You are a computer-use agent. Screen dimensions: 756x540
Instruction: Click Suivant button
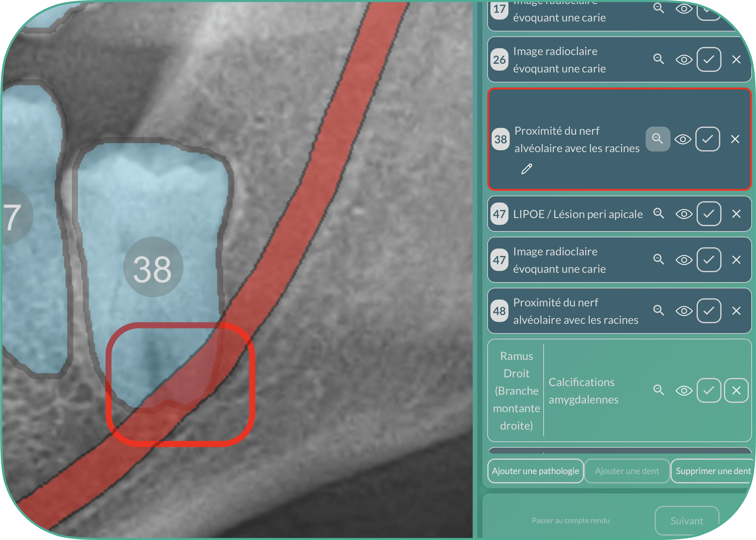[x=687, y=520]
